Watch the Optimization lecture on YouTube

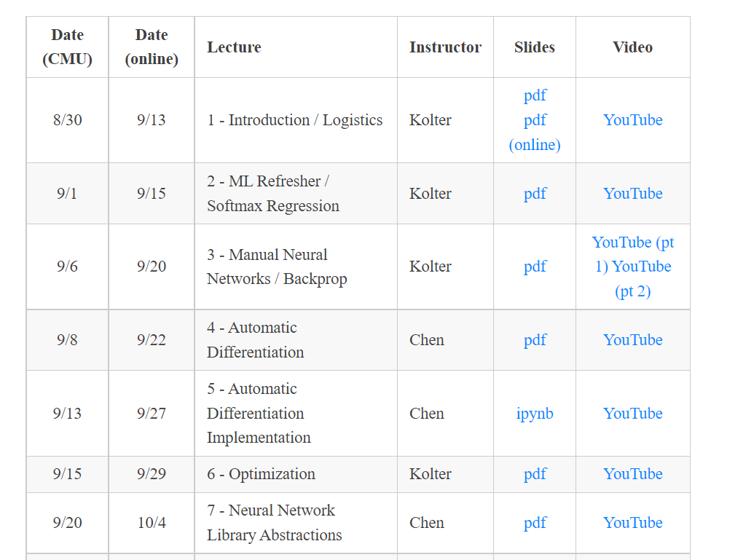pyautogui.click(x=632, y=474)
